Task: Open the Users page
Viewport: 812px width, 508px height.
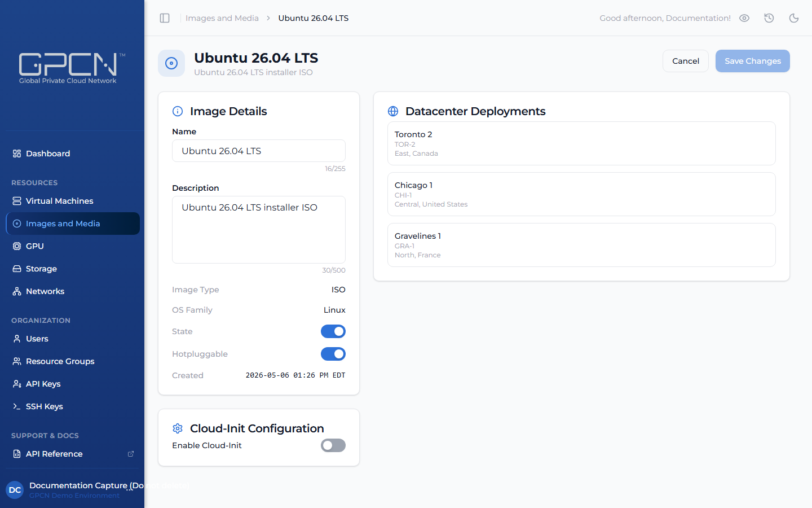Action: tap(73, 339)
